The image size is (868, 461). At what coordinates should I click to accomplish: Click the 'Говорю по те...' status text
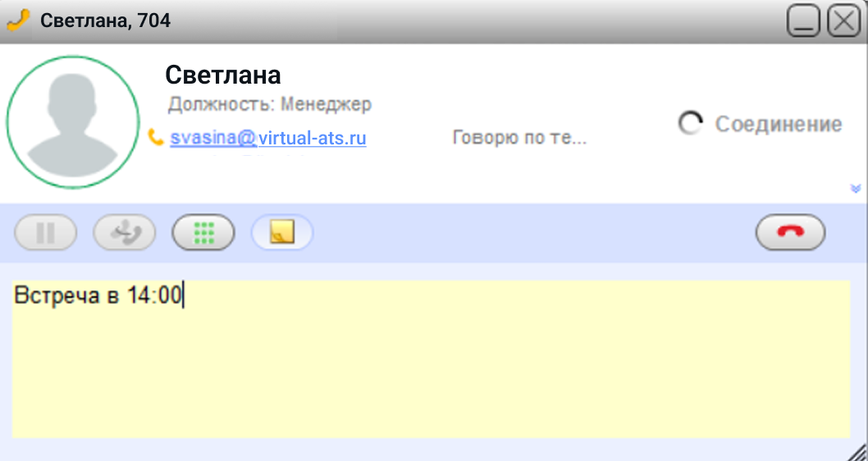tap(519, 137)
